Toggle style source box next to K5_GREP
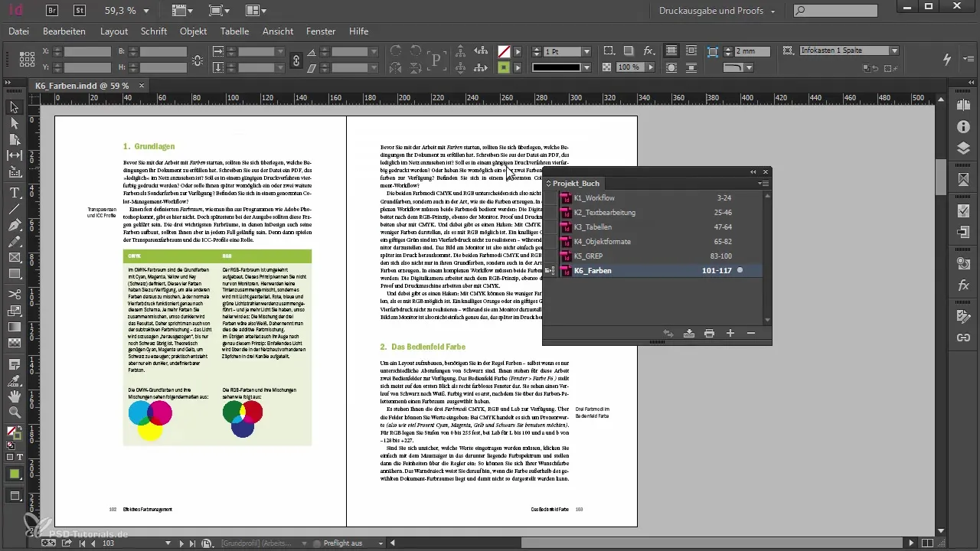The width and height of the screenshot is (980, 551). point(549,256)
